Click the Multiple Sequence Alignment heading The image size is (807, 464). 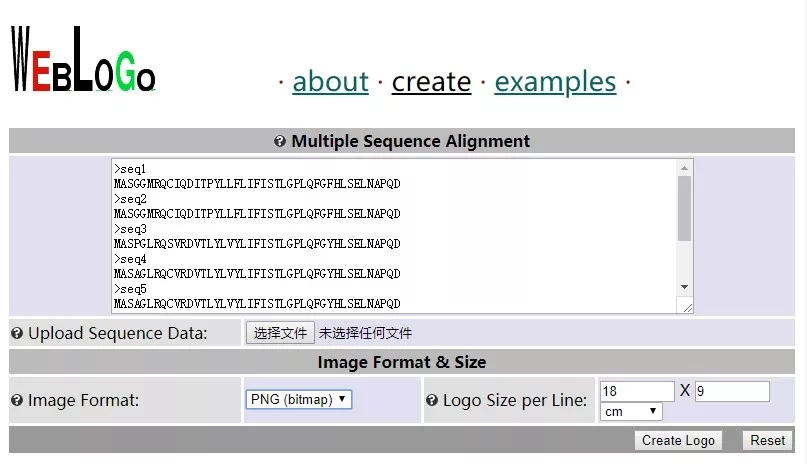(x=410, y=141)
